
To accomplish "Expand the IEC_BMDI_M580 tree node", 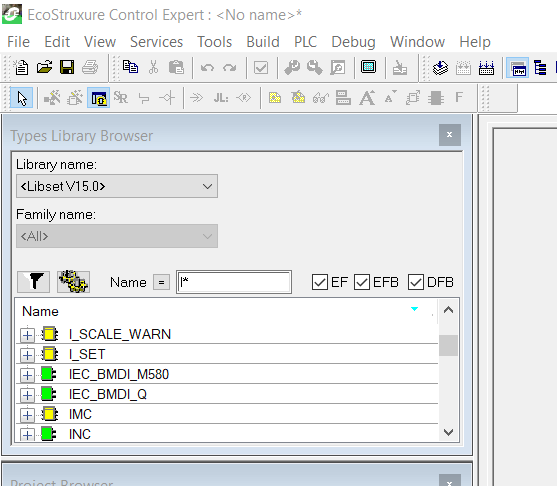I will pos(27,375).
